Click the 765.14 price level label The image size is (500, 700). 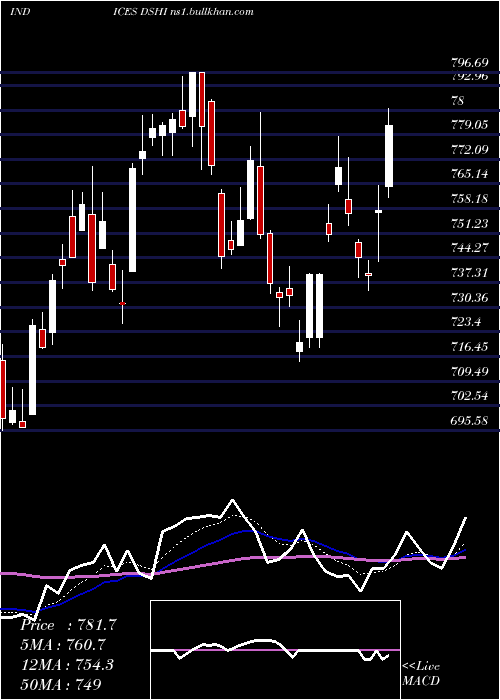tap(470, 174)
